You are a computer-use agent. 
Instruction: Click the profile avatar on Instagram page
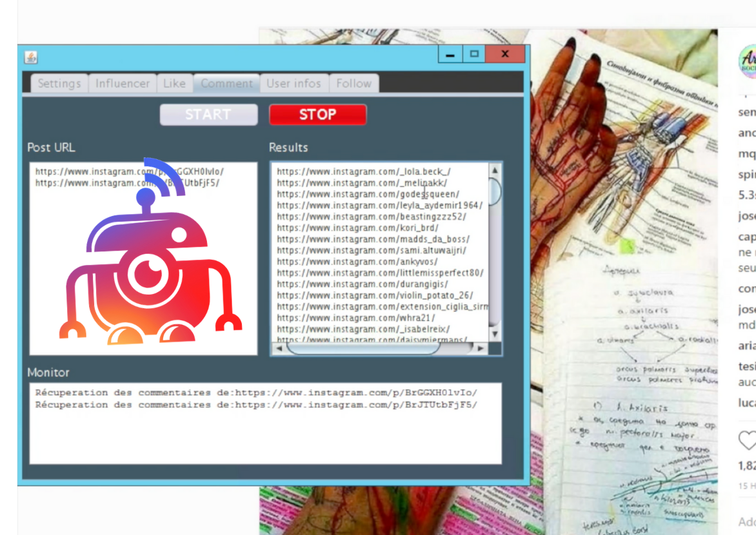(x=748, y=61)
